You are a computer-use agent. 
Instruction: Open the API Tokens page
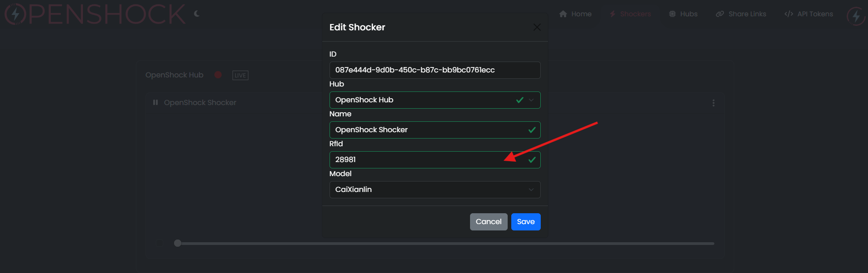coord(809,14)
